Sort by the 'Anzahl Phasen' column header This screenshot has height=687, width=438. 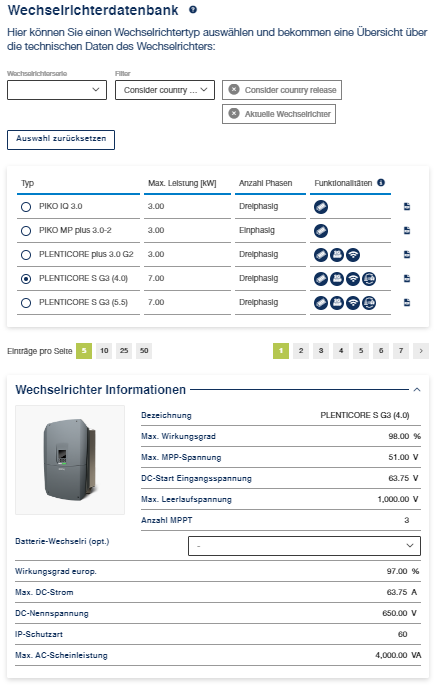[x=265, y=183]
